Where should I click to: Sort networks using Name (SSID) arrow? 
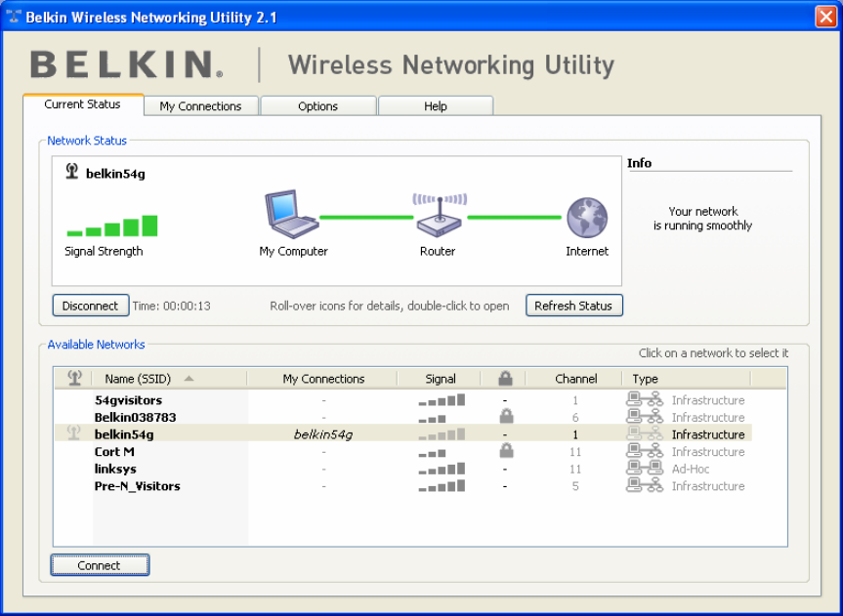point(189,379)
